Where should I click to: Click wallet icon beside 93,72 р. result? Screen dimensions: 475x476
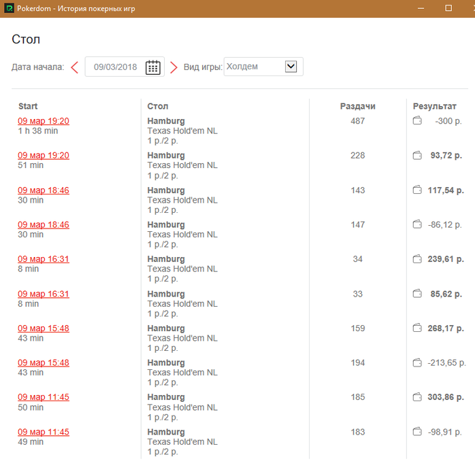tap(417, 156)
